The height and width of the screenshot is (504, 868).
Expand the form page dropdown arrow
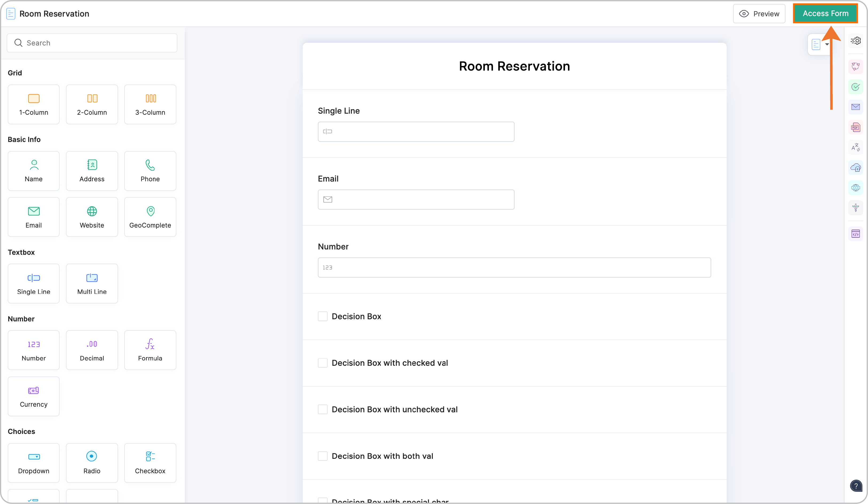pos(827,44)
